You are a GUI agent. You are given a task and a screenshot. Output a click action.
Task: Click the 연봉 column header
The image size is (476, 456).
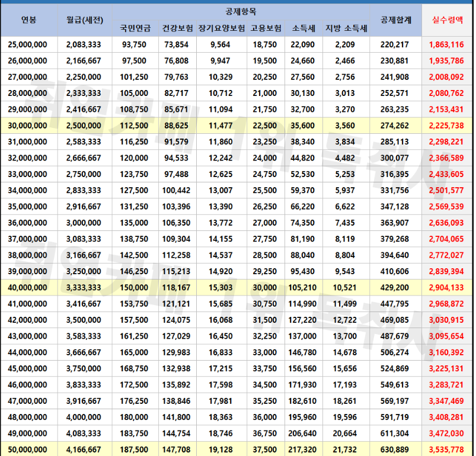pos(29,20)
